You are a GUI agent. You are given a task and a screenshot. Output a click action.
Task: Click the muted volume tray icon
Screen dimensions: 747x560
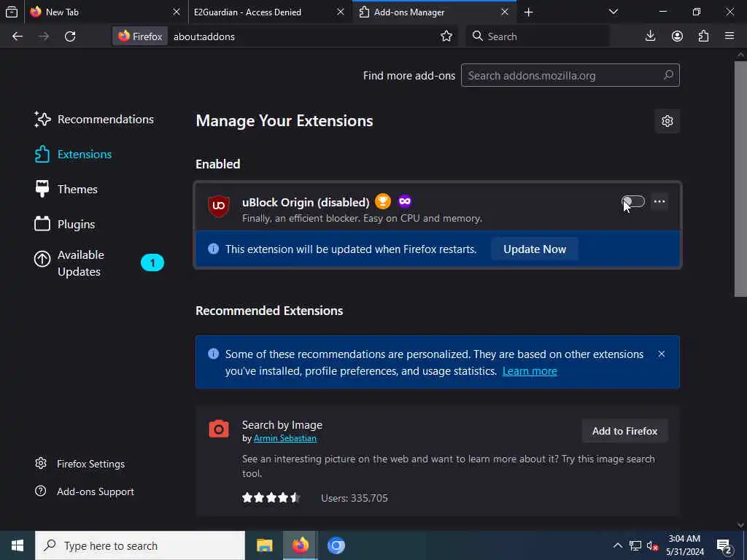point(653,545)
